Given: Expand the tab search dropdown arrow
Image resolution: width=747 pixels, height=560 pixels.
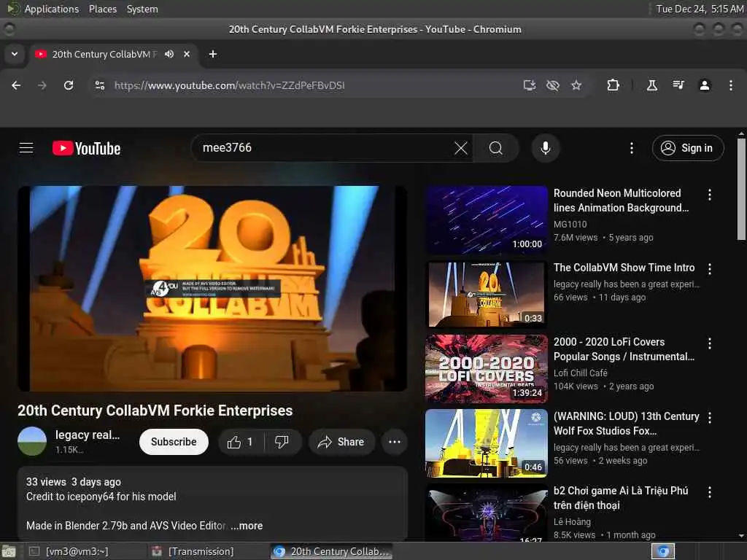Looking at the screenshot, I should pyautogui.click(x=15, y=54).
